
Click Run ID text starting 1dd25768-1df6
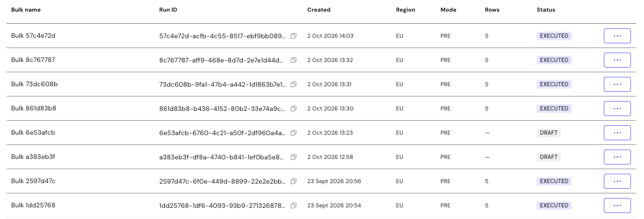pyautogui.click(x=223, y=205)
